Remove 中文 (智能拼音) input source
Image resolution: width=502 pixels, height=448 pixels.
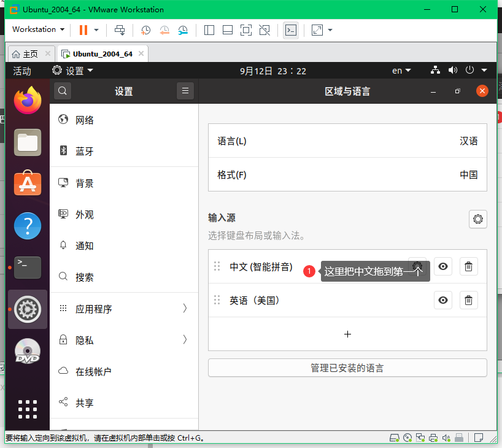coord(468,266)
